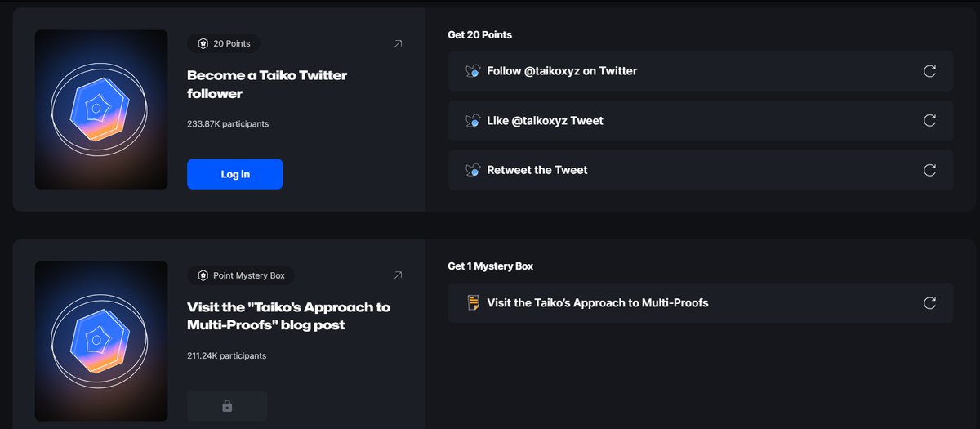Open the Retweet the Tweet task
The height and width of the screenshot is (429, 980).
tap(701, 170)
